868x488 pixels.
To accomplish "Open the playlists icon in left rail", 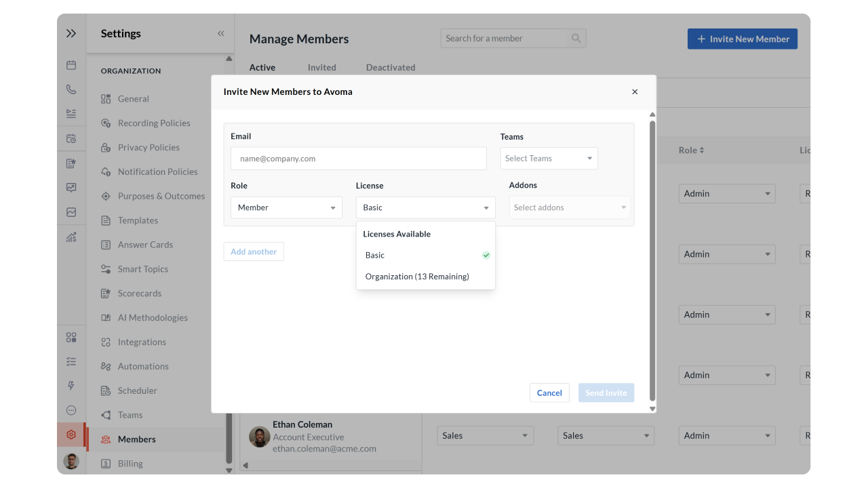I will 71,113.
